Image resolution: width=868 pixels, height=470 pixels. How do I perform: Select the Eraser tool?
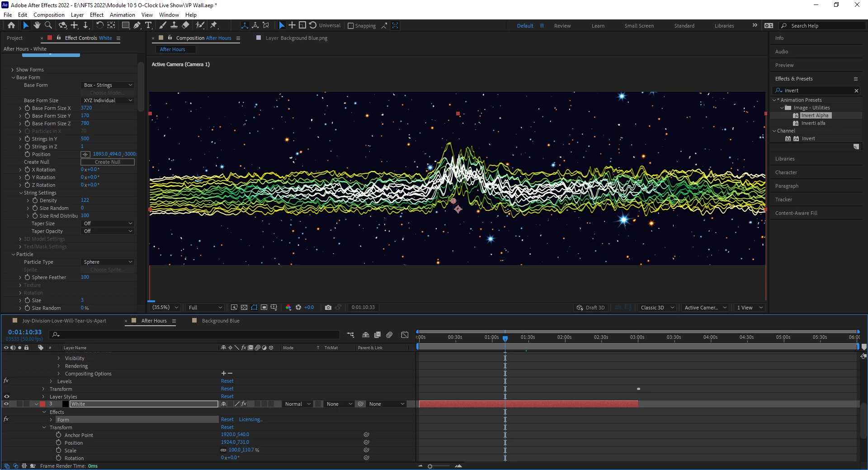(x=185, y=25)
